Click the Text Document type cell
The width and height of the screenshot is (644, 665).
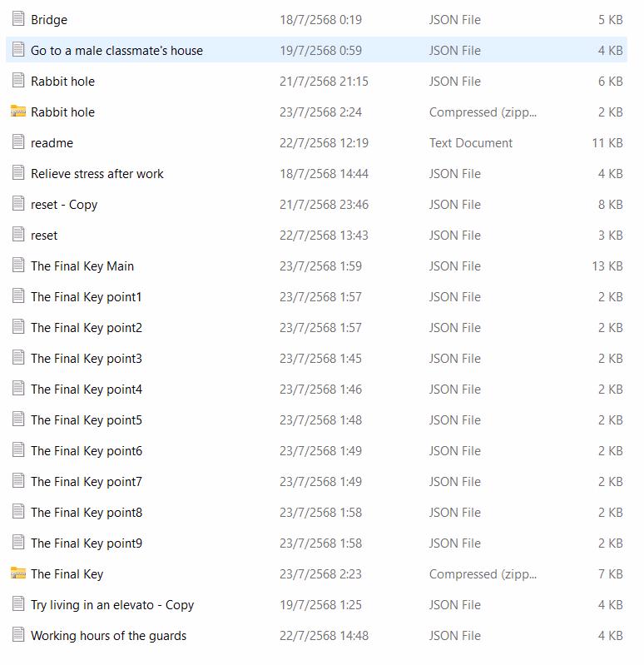[471, 143]
